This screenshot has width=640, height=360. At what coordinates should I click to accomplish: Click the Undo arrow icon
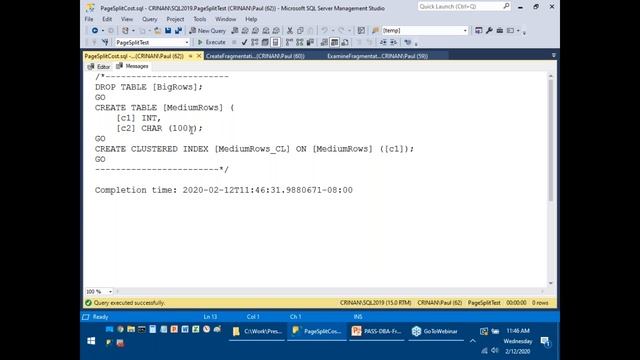pos(324,31)
